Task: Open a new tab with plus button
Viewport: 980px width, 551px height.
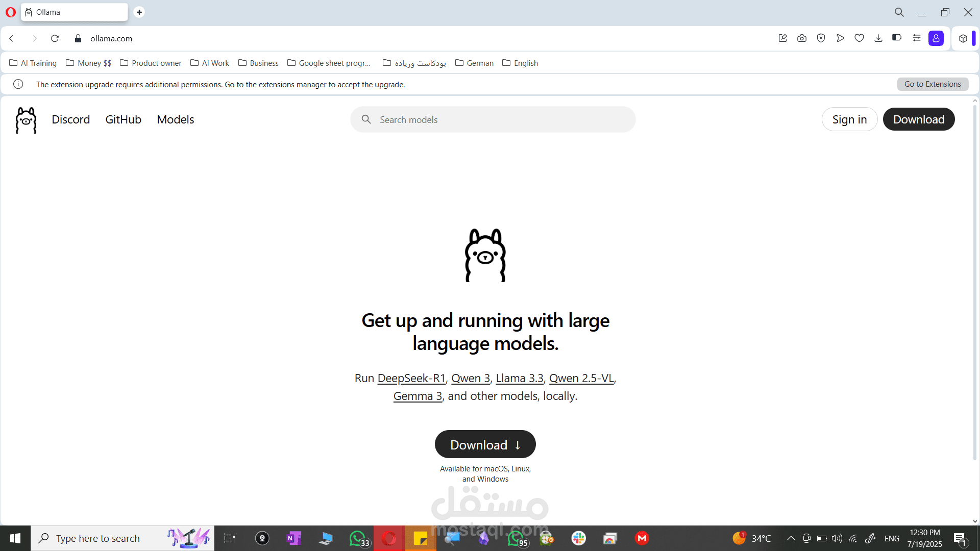Action: (x=139, y=12)
